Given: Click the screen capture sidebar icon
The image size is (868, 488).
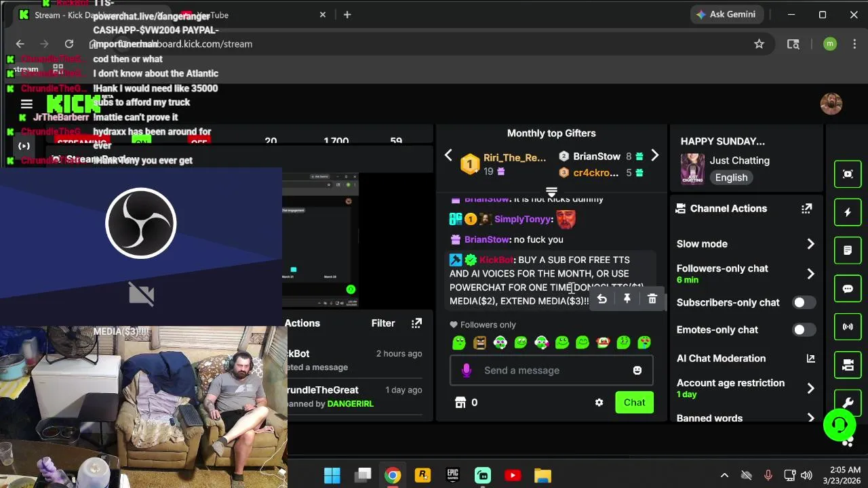Looking at the screenshot, I should [x=848, y=174].
